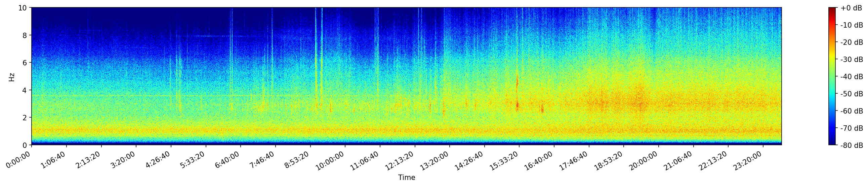Click the 4 Hz frequency tick label
The width and height of the screenshot is (868, 186).
point(25,90)
